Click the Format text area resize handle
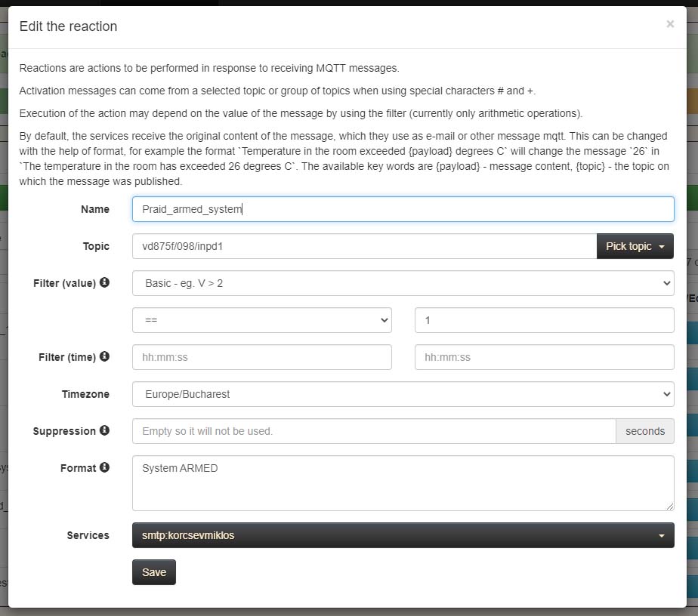 [x=669, y=507]
